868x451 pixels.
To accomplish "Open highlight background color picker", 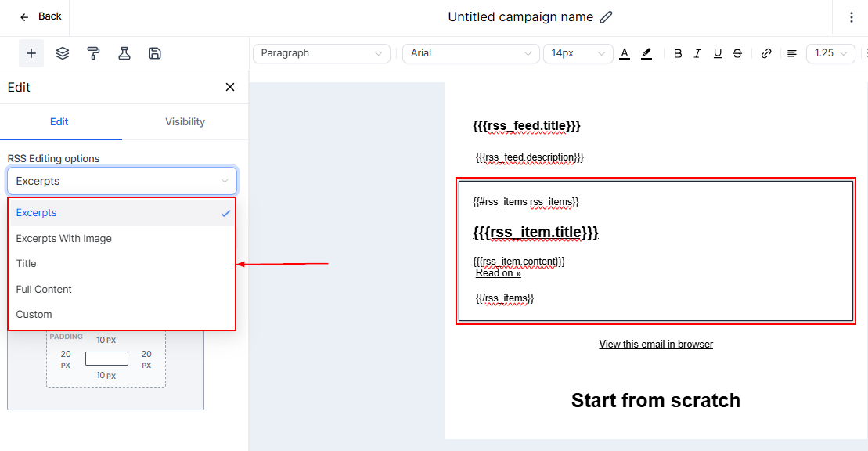I will tap(646, 53).
